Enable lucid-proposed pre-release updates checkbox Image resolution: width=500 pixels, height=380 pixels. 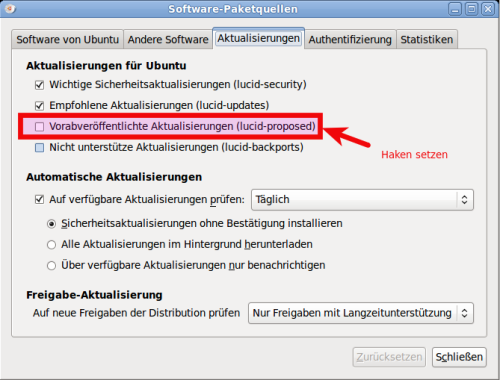pos(39,127)
